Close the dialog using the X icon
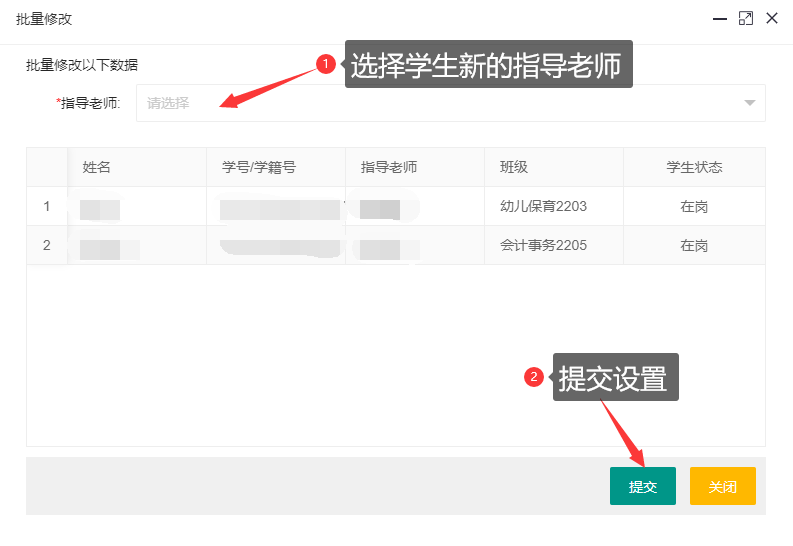The height and width of the screenshot is (546, 793). coord(771,18)
